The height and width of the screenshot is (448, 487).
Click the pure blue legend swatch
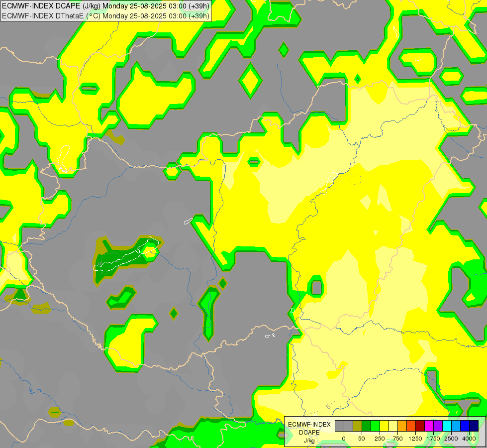pyautogui.click(x=465, y=426)
